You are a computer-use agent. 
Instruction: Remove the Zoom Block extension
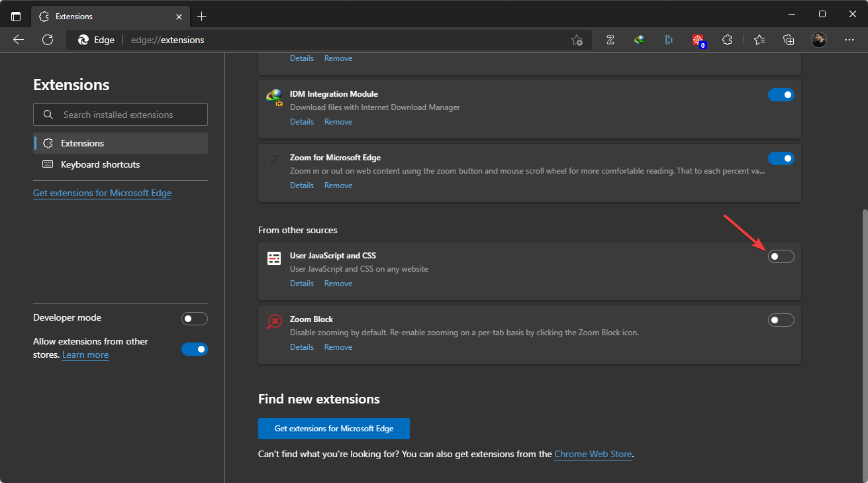pos(338,347)
